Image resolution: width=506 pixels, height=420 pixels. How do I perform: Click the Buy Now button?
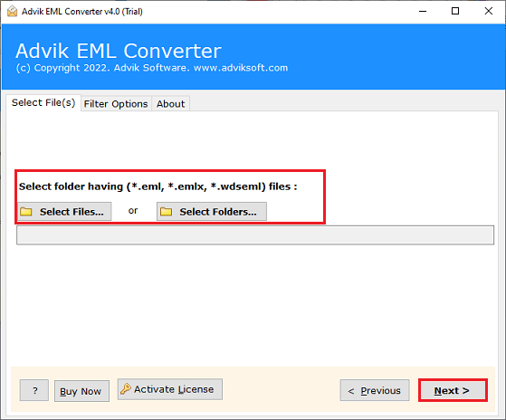pos(81,391)
